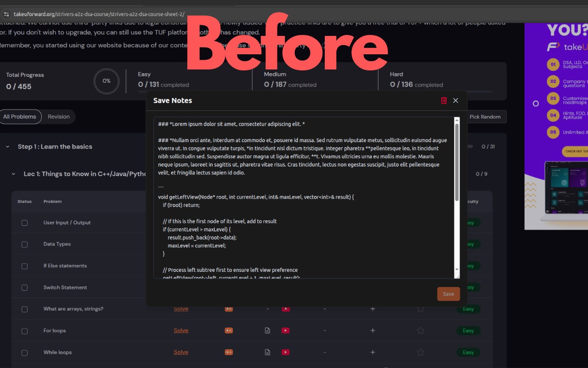Click inside the Save Notes text area
Image resolution: width=588 pixels, height=368 pixels.
click(304, 198)
